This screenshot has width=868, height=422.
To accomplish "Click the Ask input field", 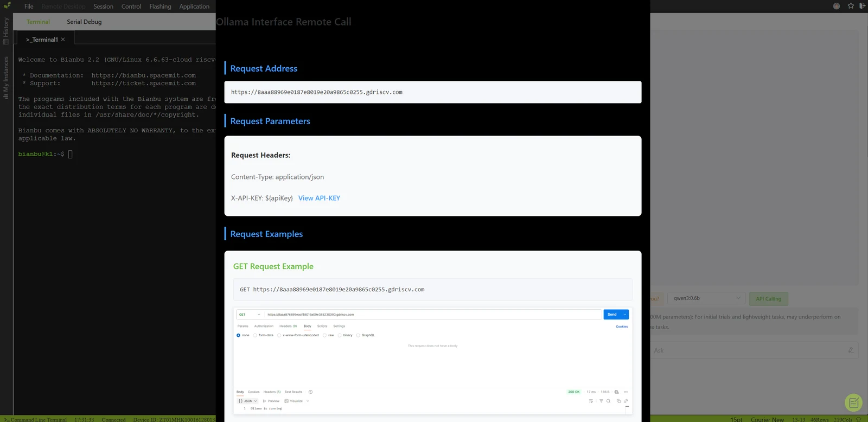I will click(x=754, y=350).
